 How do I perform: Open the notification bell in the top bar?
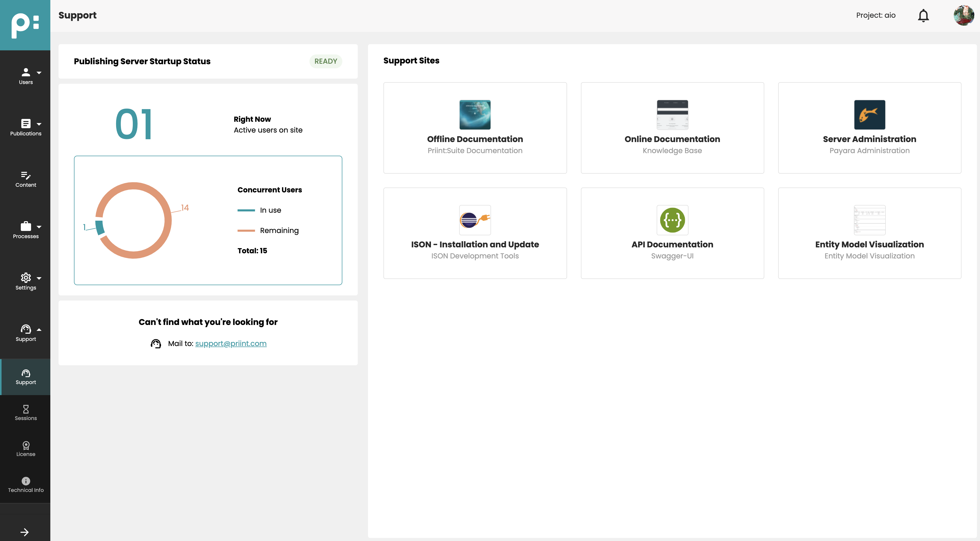(x=923, y=15)
